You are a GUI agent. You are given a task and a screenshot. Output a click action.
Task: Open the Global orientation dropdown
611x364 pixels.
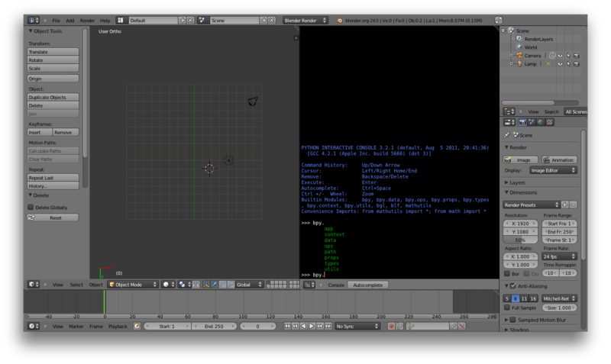tap(250, 285)
